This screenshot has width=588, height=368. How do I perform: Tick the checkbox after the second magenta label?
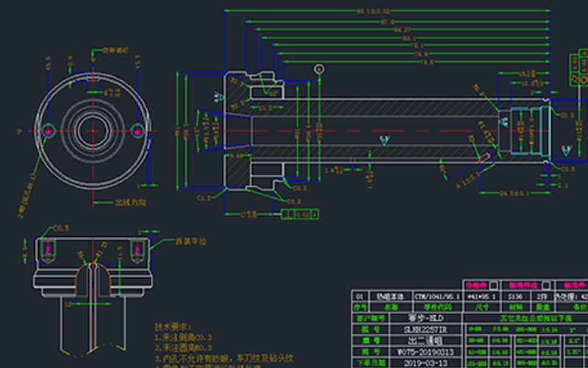point(546,286)
